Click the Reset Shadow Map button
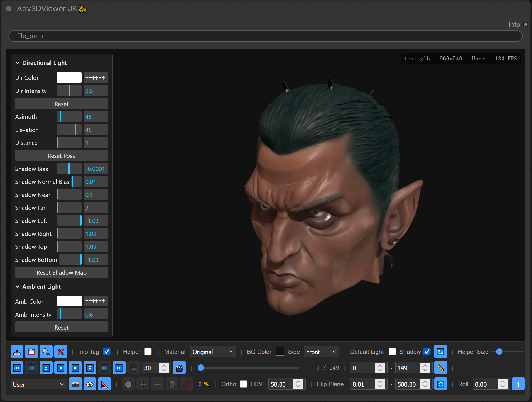This screenshot has height=402, width=532. [62, 272]
